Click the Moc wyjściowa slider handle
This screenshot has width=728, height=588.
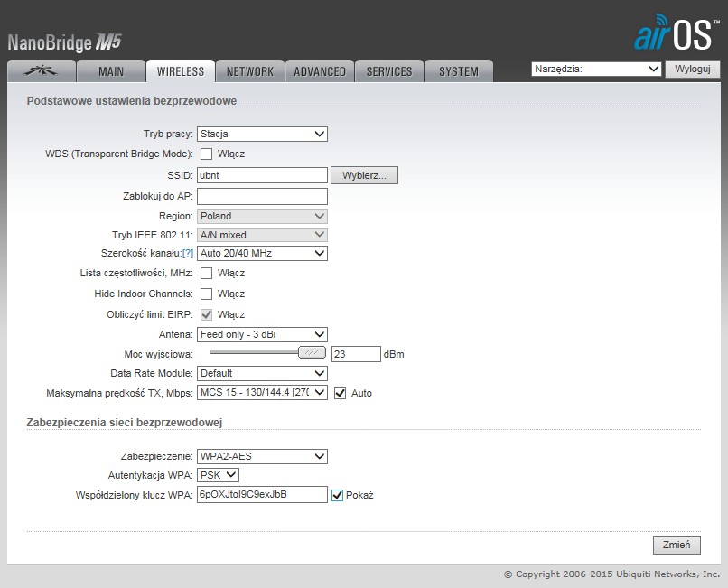pyautogui.click(x=312, y=352)
